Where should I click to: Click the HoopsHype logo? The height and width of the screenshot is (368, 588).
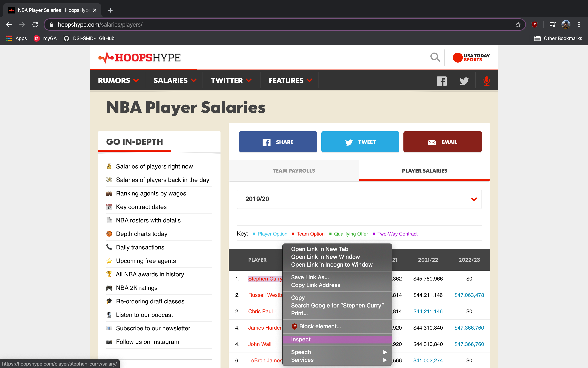139,58
